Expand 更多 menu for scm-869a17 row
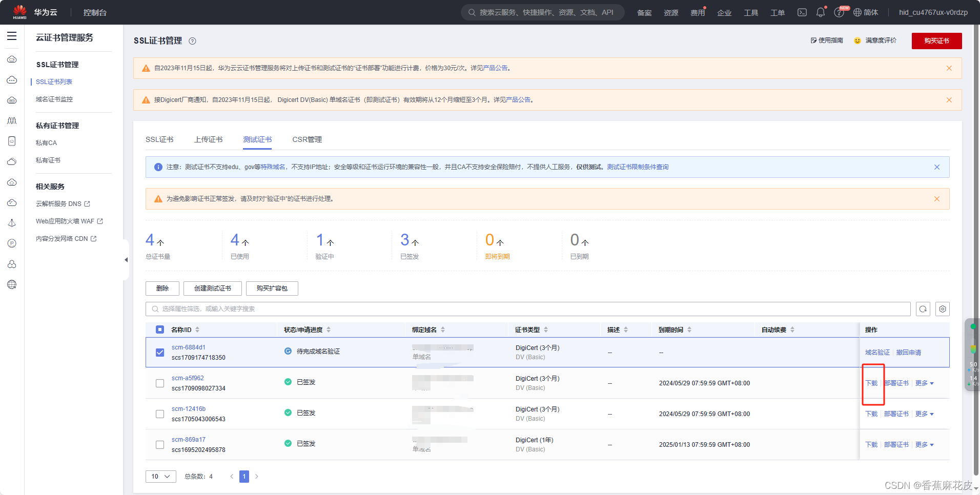Viewport: 980px width, 495px height. (924, 445)
